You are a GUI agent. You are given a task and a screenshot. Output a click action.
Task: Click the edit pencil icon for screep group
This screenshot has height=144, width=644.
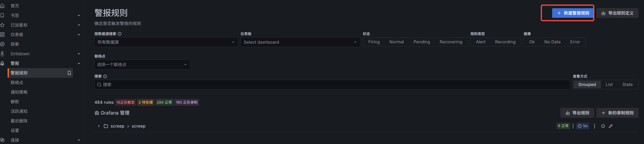click(610, 126)
